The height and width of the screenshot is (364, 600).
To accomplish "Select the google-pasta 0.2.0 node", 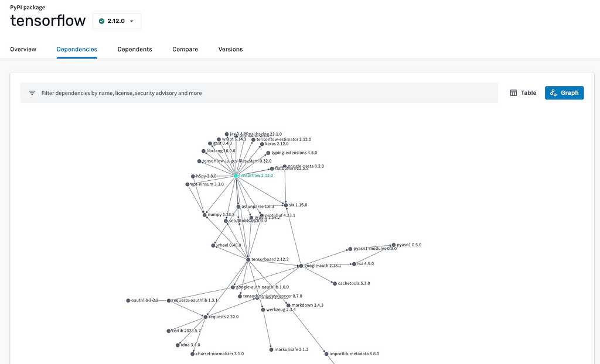I will pos(284,167).
